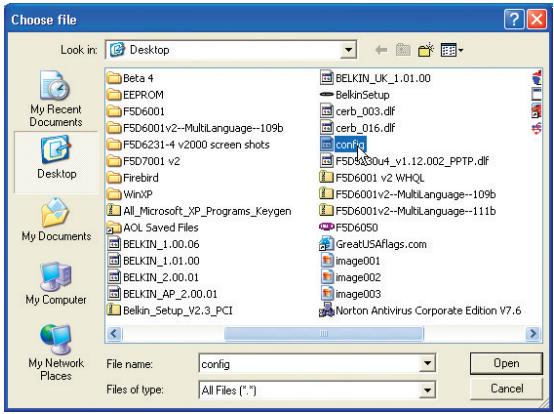
Task: Select the BELKIN_1.01.00 file icon
Action: pos(114,261)
